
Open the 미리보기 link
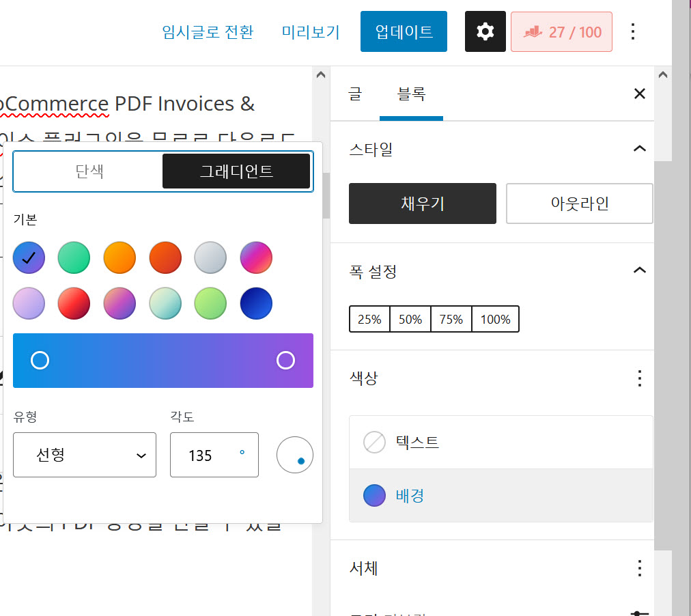pos(311,31)
